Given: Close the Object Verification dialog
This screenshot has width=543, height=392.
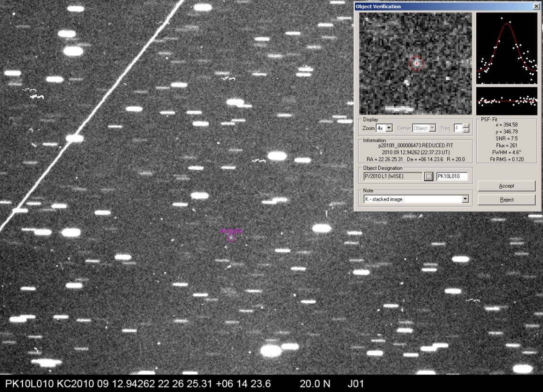Looking at the screenshot, I should [x=536, y=6].
